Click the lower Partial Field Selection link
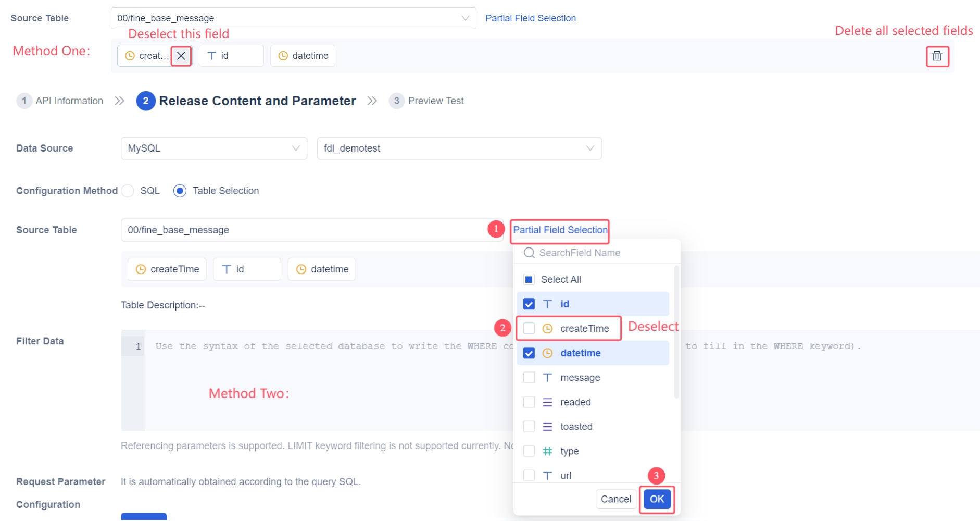 coord(560,230)
